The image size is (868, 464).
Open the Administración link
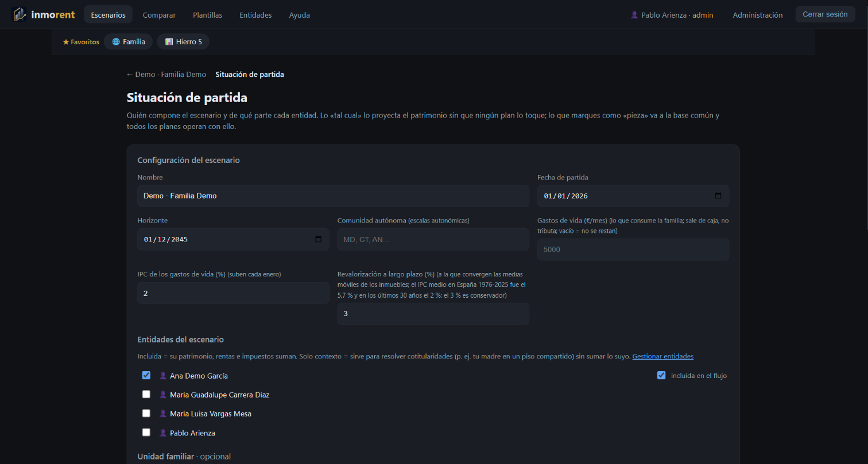[758, 15]
